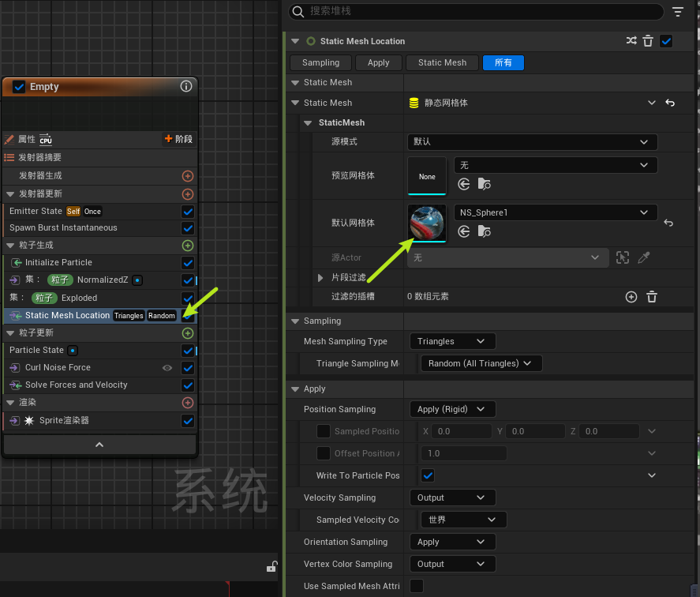Viewport: 700px width, 597px height.
Task: Open the Empty emitter info icon
Action: click(x=186, y=86)
